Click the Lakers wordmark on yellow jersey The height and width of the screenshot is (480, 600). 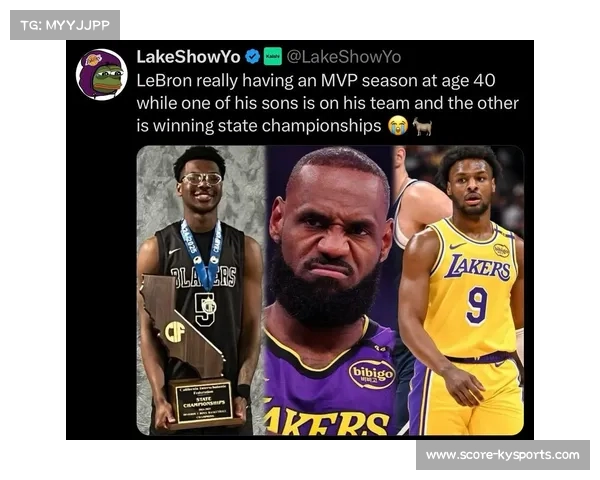coord(477,267)
